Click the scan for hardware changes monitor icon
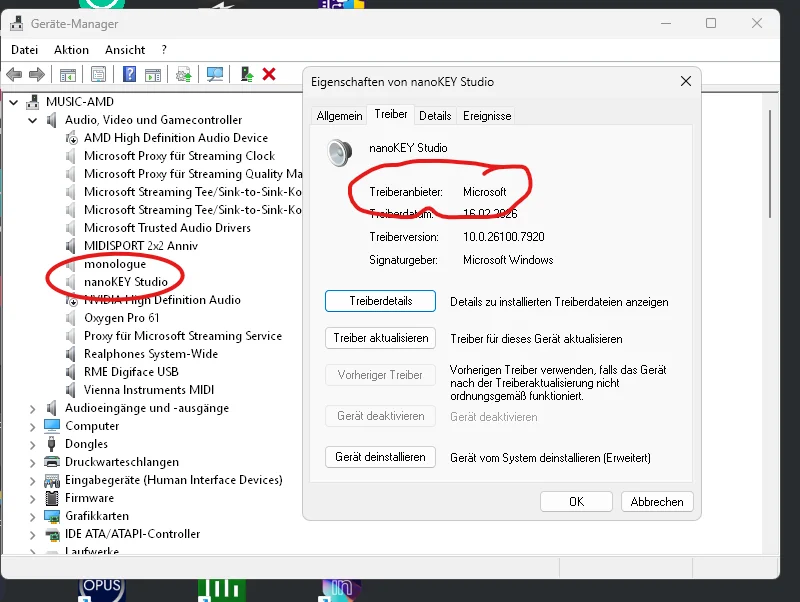This screenshot has width=800, height=602. 215,74
